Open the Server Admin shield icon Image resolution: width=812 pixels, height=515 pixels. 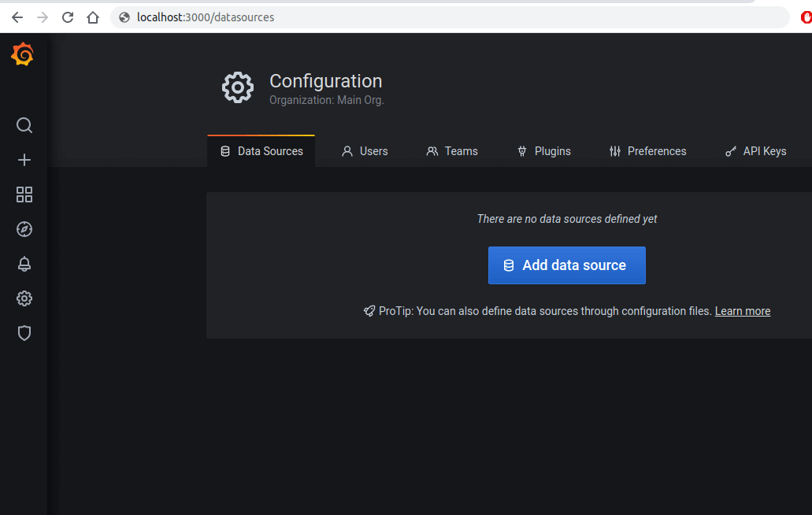24,333
